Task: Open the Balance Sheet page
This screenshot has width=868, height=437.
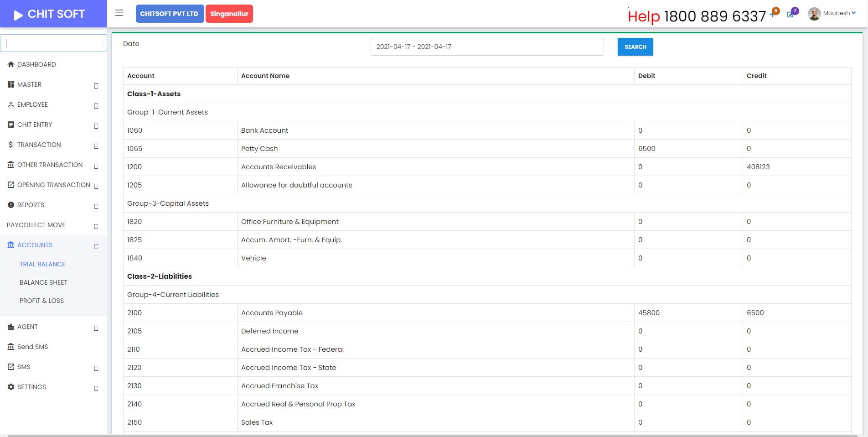Action: click(x=43, y=282)
